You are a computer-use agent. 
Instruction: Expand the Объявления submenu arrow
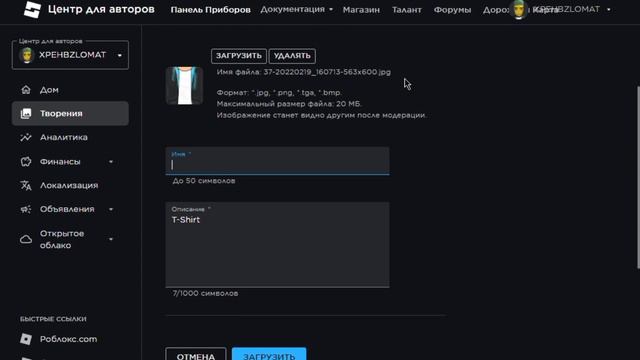[x=111, y=209]
